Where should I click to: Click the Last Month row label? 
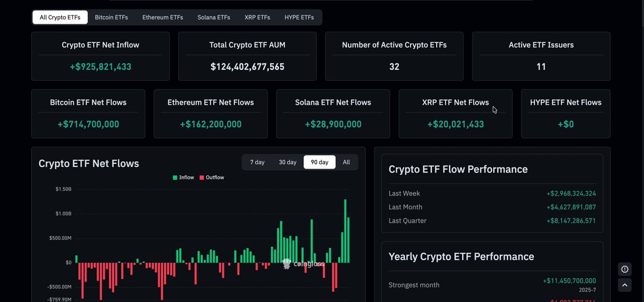pos(406,207)
